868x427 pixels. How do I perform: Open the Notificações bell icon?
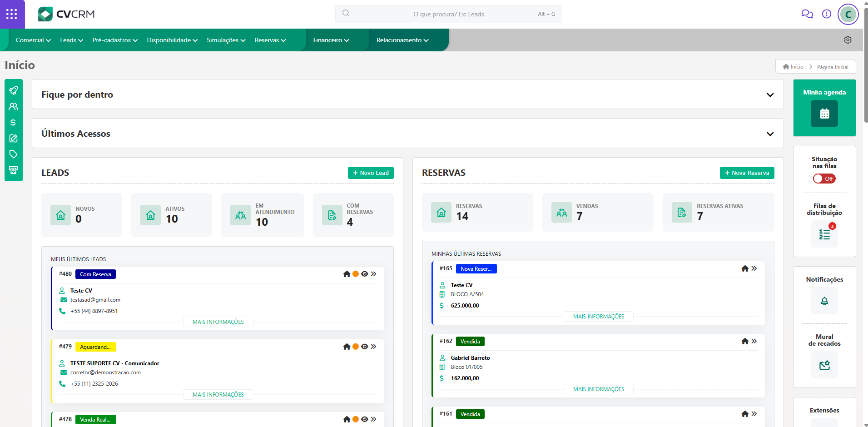[824, 301]
